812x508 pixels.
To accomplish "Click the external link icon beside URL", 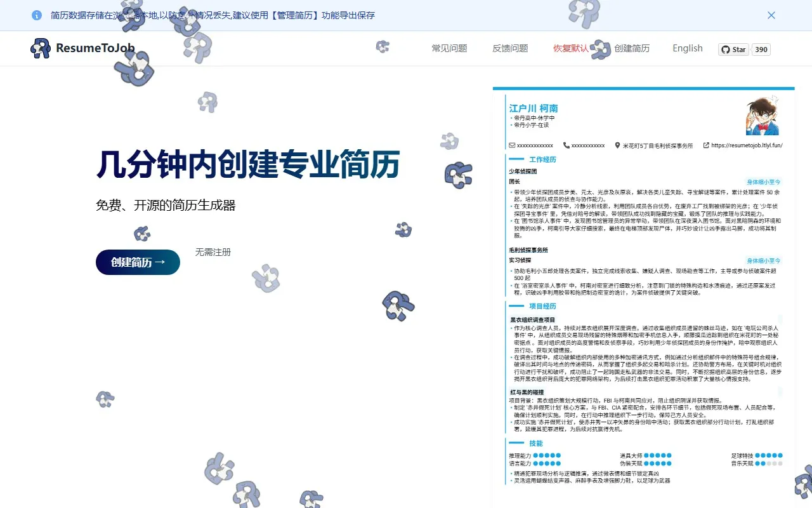I will 706,145.
